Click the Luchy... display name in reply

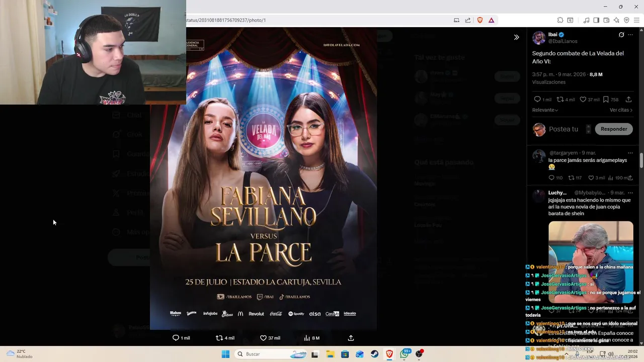pos(557,193)
